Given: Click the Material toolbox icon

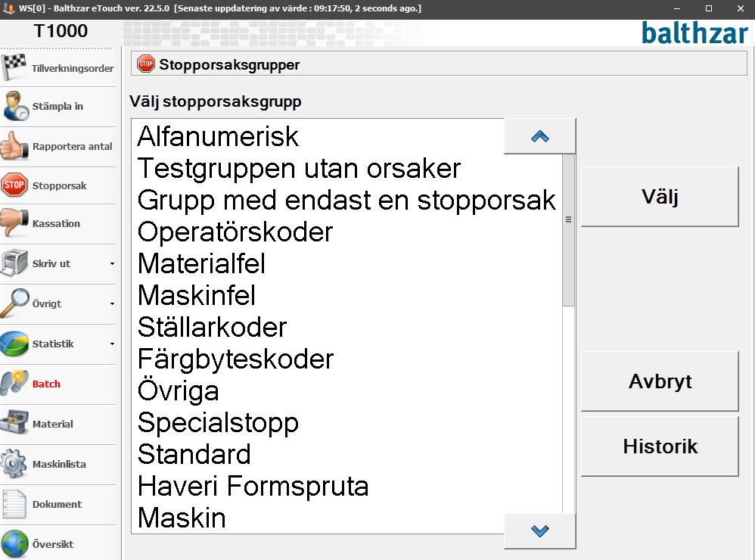Looking at the screenshot, I should [x=14, y=423].
